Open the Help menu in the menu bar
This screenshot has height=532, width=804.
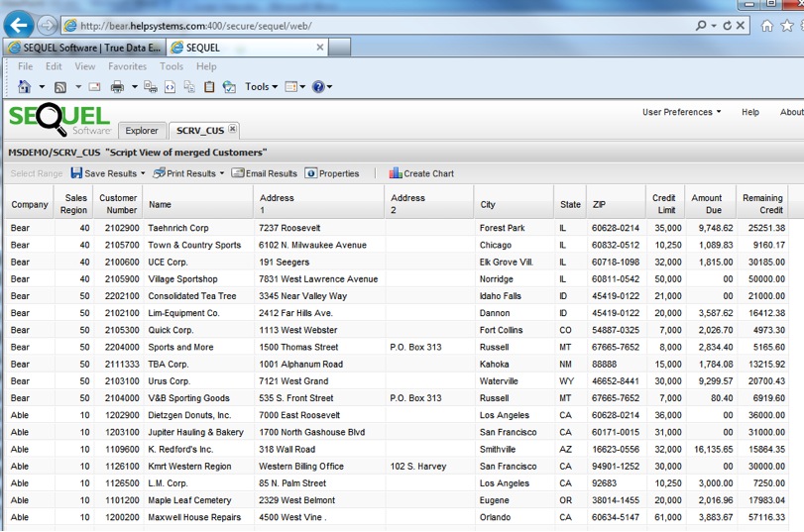[206, 66]
